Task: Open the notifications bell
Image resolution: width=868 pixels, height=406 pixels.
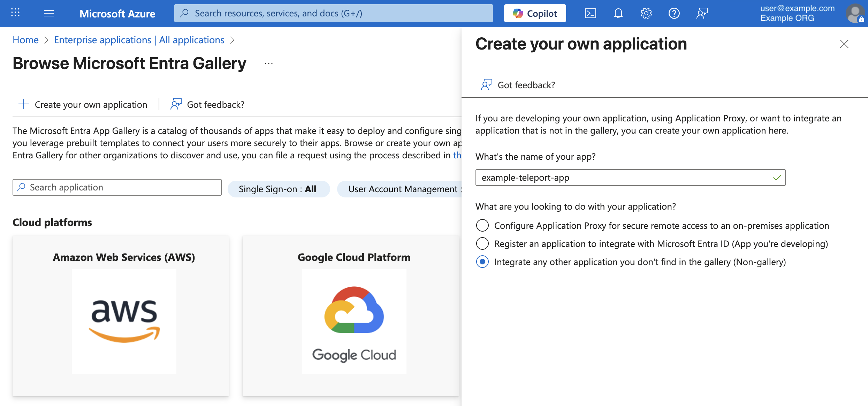Action: click(618, 13)
